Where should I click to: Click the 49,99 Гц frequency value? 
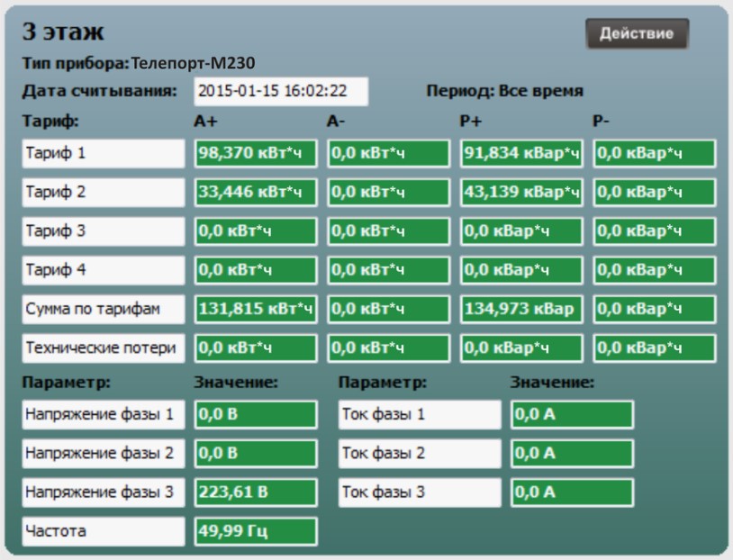256,531
